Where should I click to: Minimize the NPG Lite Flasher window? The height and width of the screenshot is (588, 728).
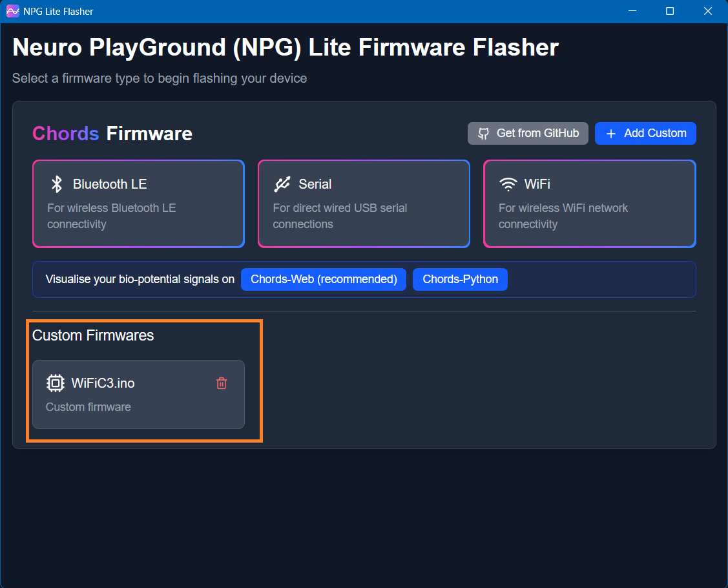point(632,12)
